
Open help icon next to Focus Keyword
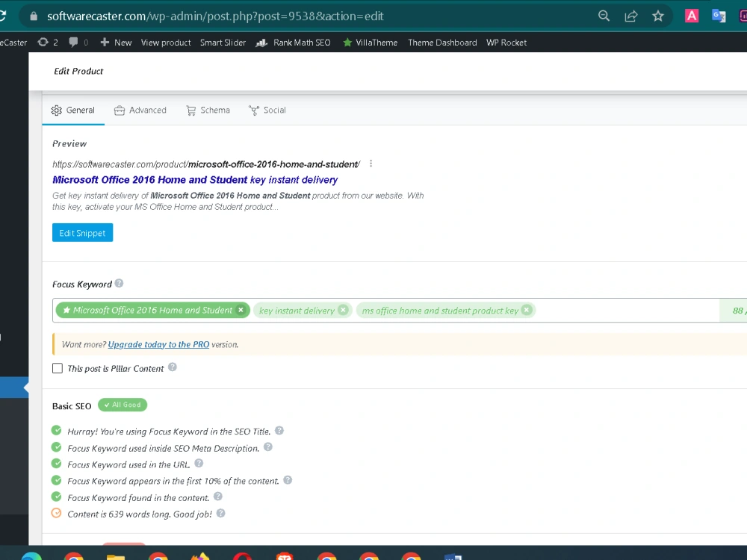pos(119,283)
